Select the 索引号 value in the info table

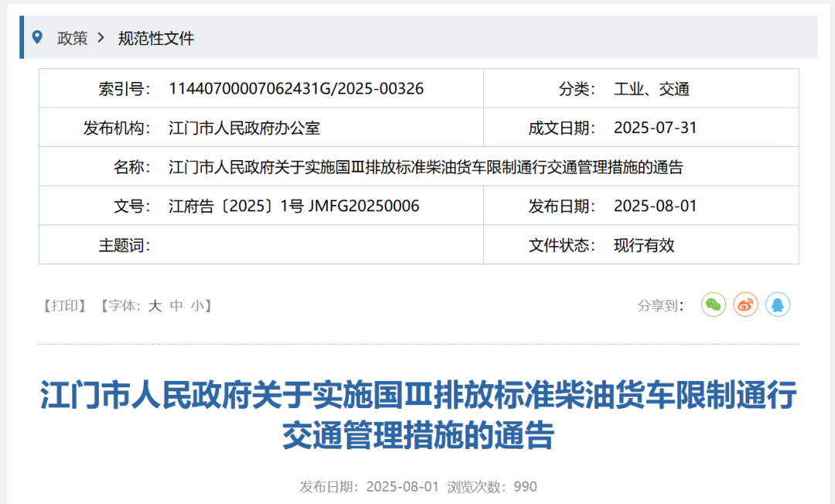coord(297,87)
